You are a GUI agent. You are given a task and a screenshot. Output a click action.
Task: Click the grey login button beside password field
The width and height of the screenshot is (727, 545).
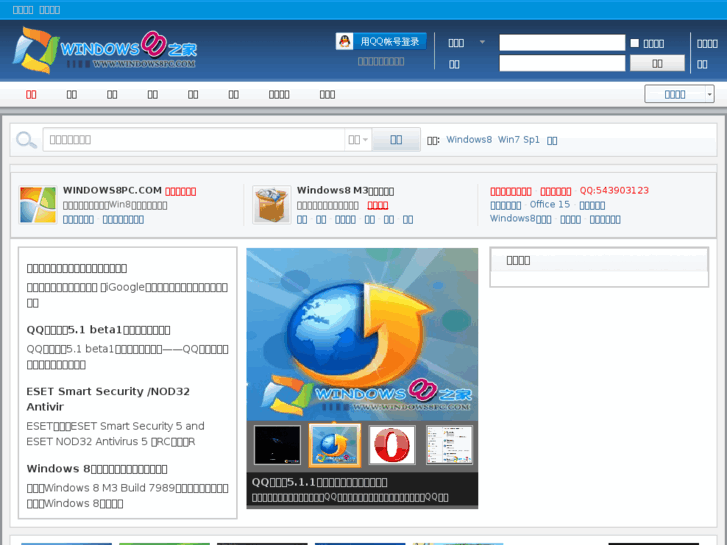(x=657, y=64)
